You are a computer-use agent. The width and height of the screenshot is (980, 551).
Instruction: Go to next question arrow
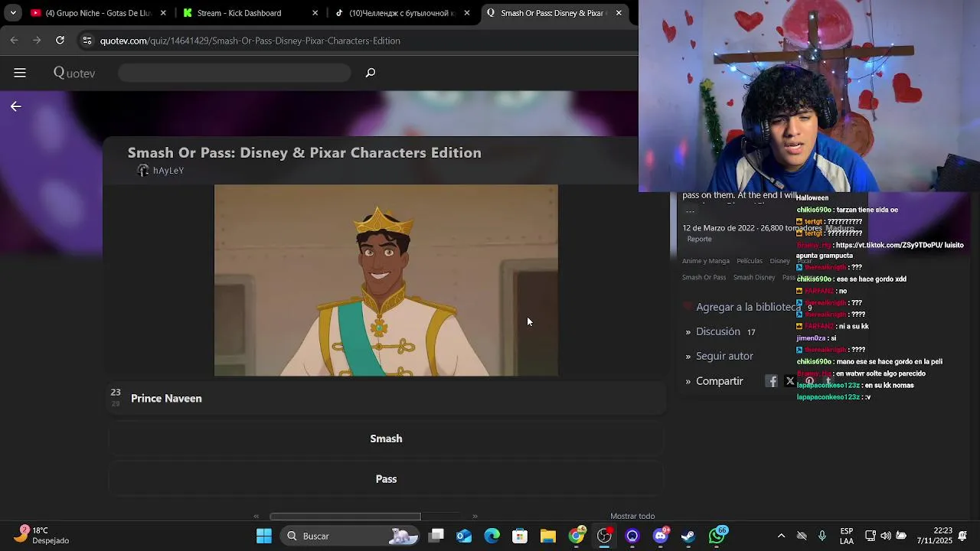pyautogui.click(x=475, y=516)
